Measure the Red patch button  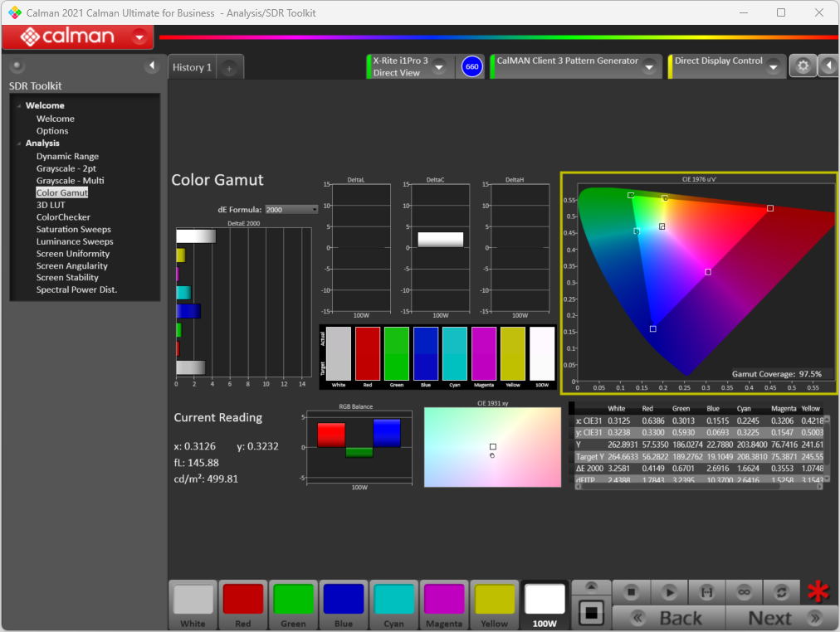pos(243,605)
